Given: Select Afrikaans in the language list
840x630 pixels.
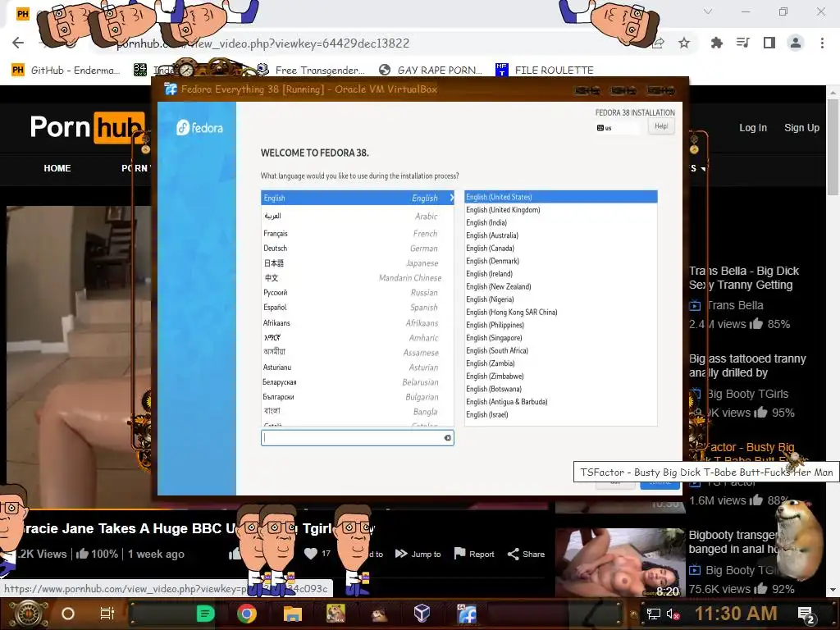Looking at the screenshot, I should pyautogui.click(x=358, y=323).
